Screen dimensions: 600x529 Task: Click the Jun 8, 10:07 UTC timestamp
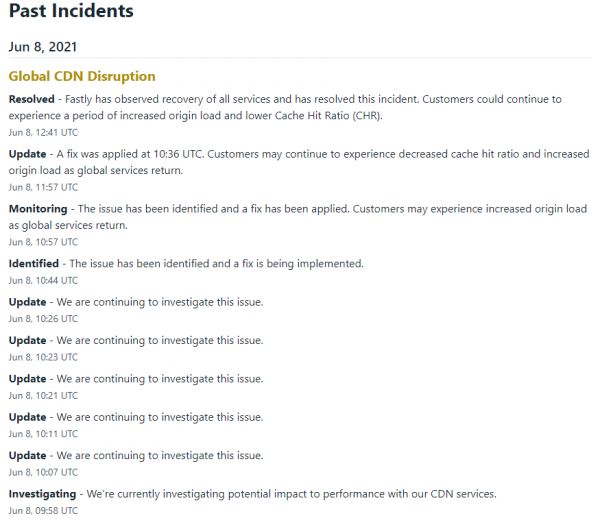tap(43, 472)
